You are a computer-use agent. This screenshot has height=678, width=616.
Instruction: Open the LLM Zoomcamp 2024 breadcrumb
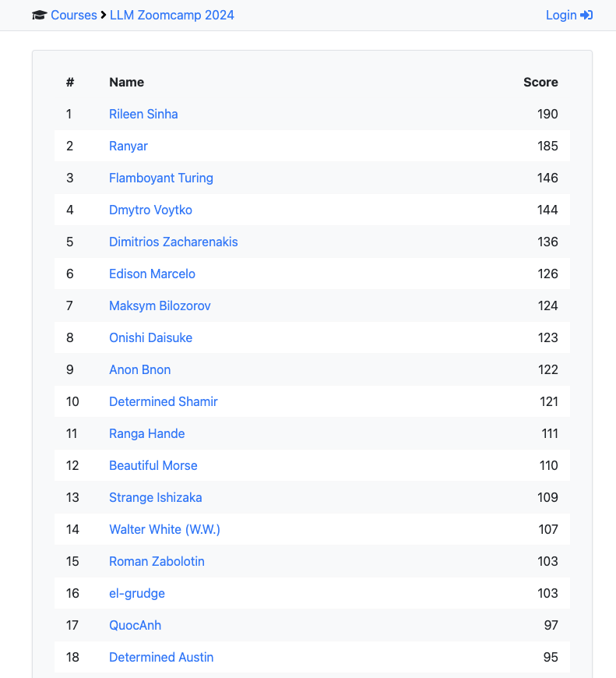[171, 15]
